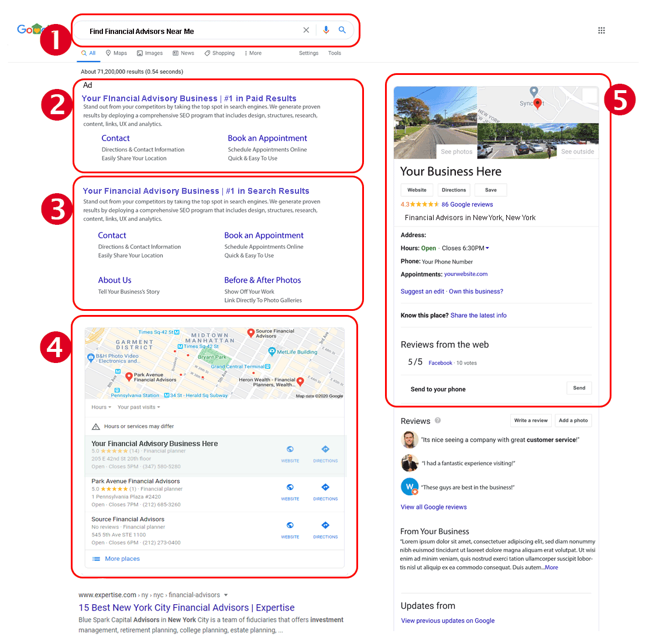Click the Directions button under Your Business Here
Screen dimensions: 646x644
click(454, 190)
